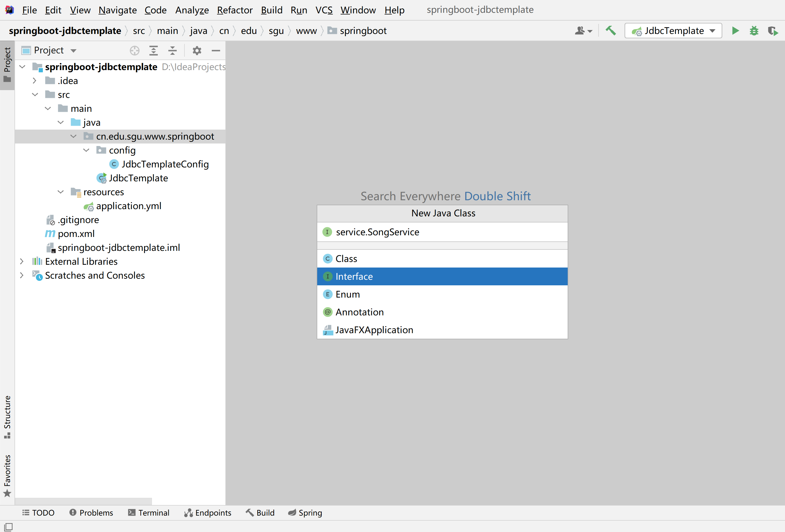Open the Spring tool window
Viewport: 785px width, 532px height.
coord(305,513)
